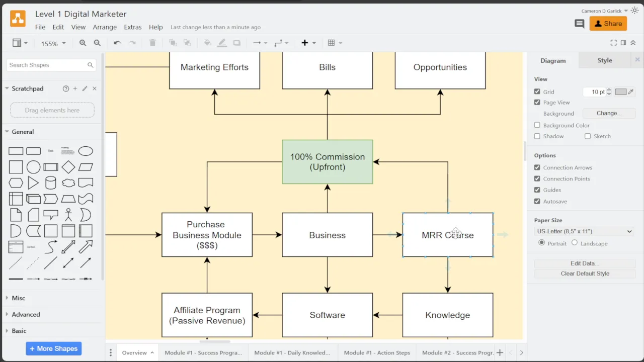Zoom out with magnifier minus icon
Viewport: 644px width, 362px height.
(97, 43)
